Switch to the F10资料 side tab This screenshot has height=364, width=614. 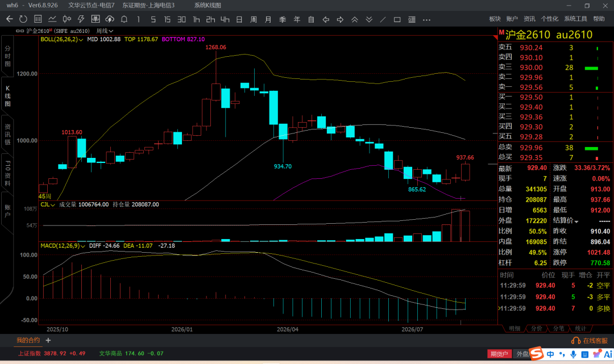[7, 173]
